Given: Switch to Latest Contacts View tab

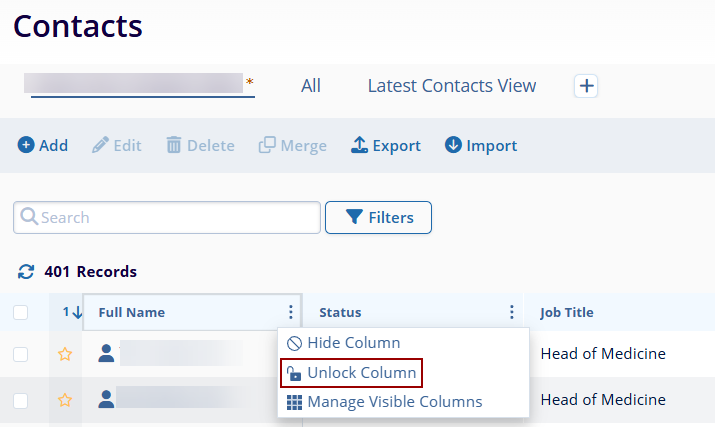Looking at the screenshot, I should coord(451,86).
